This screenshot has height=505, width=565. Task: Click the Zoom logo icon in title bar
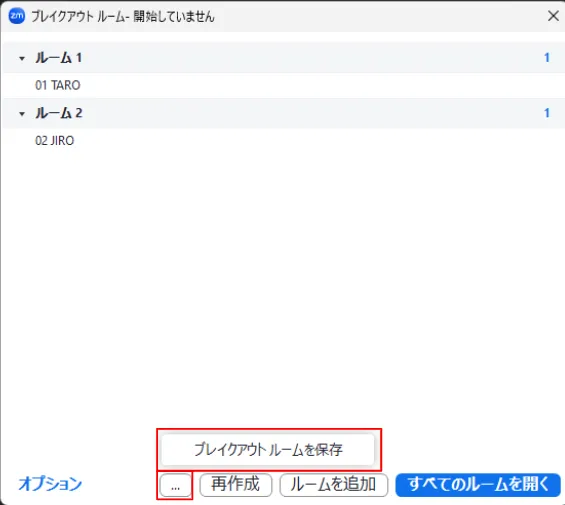coord(17,16)
